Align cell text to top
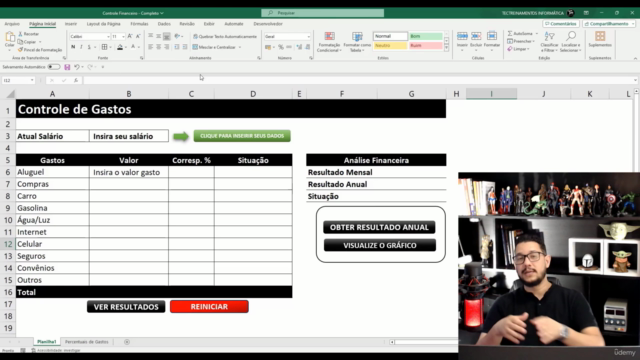Image resolution: width=640 pixels, height=360 pixels. click(x=151, y=36)
